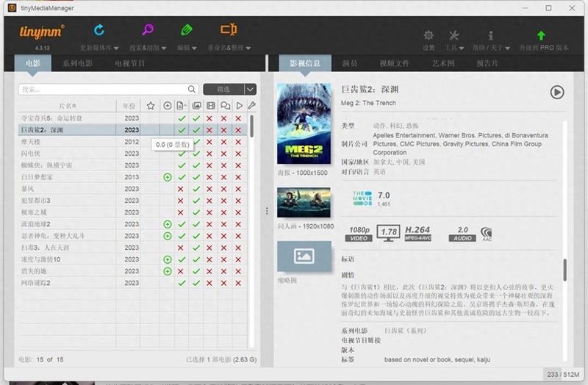Click the details panel vertical scrollbar
588x385 pixels.
click(564, 270)
